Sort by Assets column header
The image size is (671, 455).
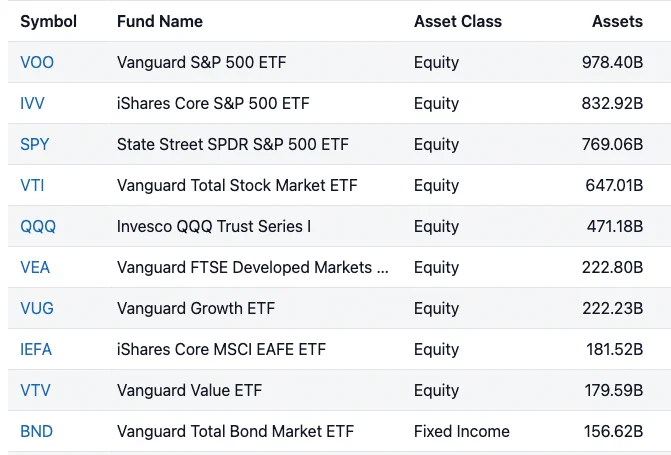(617, 21)
